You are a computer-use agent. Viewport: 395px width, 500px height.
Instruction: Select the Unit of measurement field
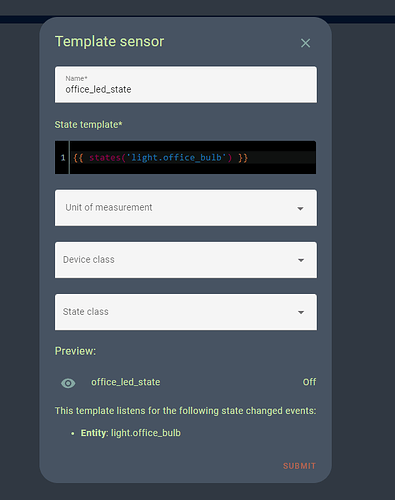(x=186, y=208)
